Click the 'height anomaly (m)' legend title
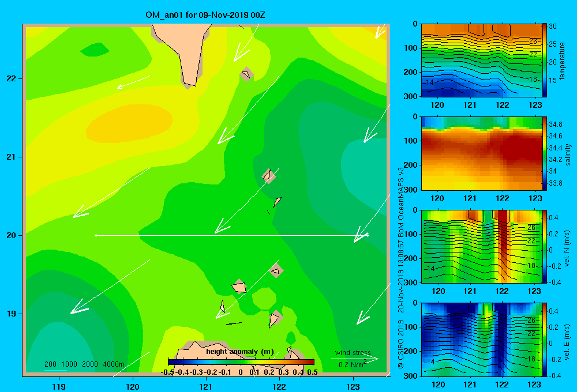 coord(240,352)
